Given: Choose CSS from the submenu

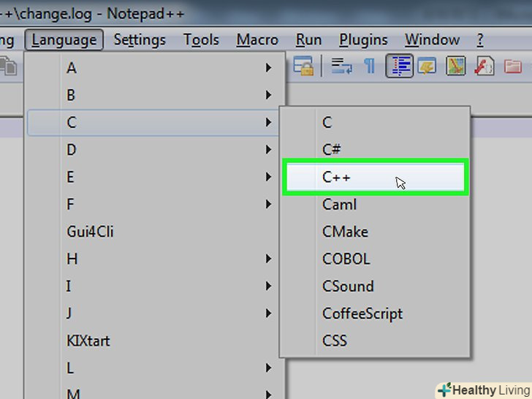Looking at the screenshot, I should click(x=375, y=341).
